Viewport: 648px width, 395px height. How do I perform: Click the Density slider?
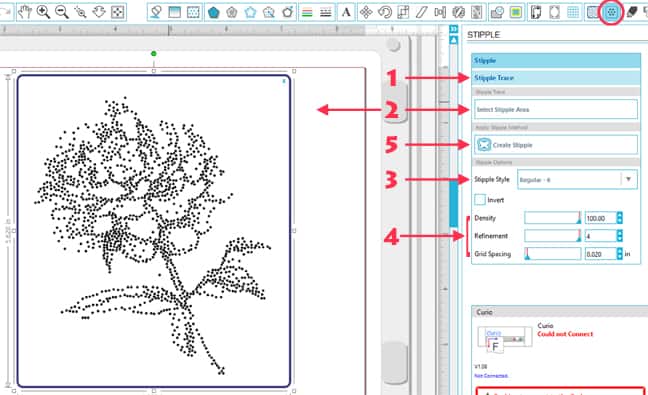[x=553, y=218]
